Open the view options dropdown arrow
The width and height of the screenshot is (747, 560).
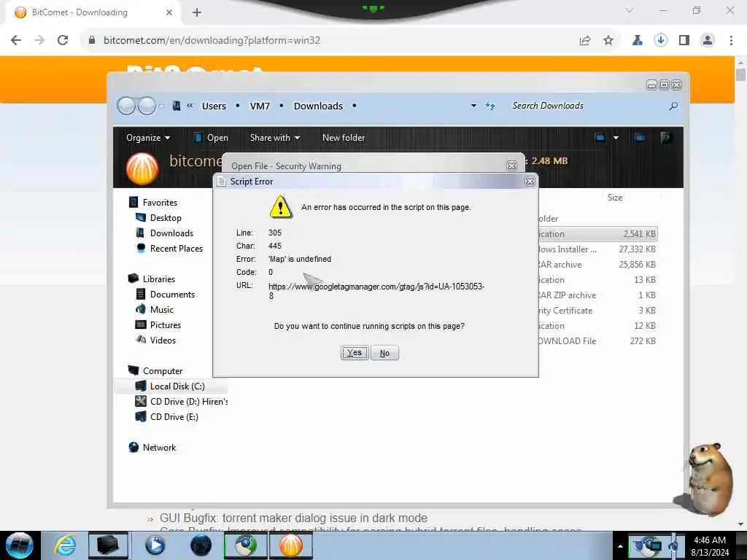click(616, 138)
